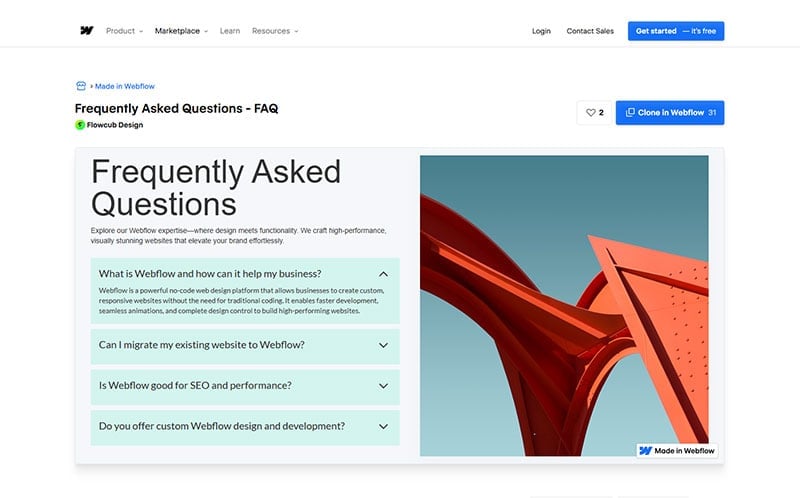
Task: Click the Clone in Webflow button
Action: coord(670,113)
